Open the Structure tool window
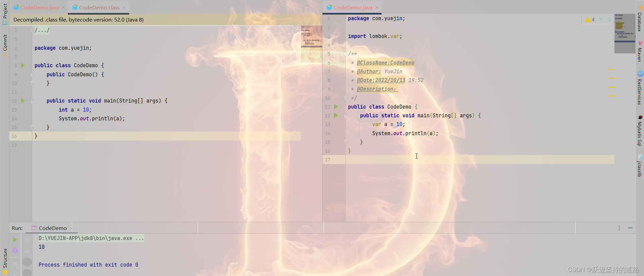The height and width of the screenshot is (276, 644). click(x=5, y=262)
